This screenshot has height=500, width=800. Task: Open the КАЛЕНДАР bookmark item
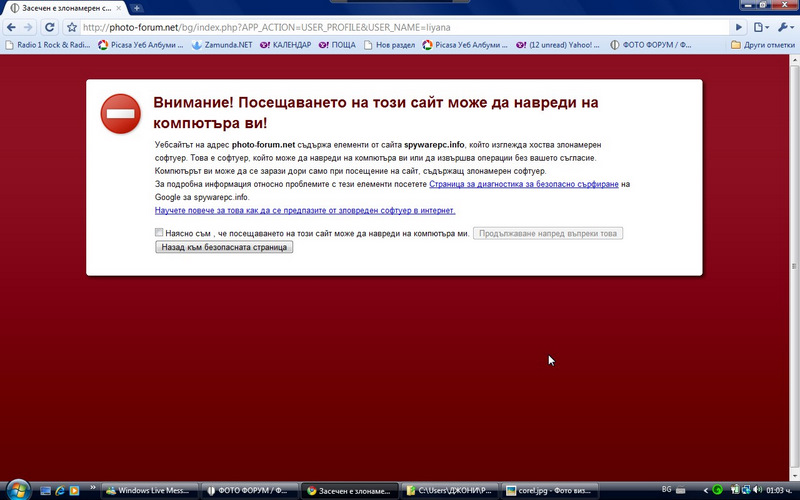pos(285,45)
